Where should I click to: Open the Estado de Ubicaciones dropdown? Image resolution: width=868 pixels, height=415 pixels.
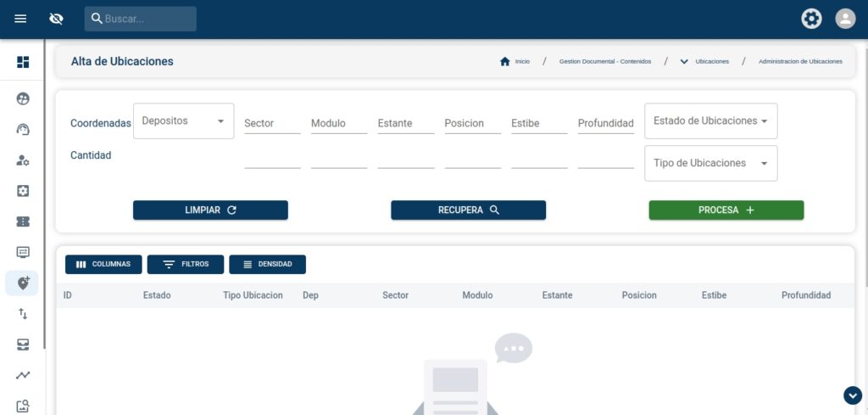pyautogui.click(x=710, y=121)
